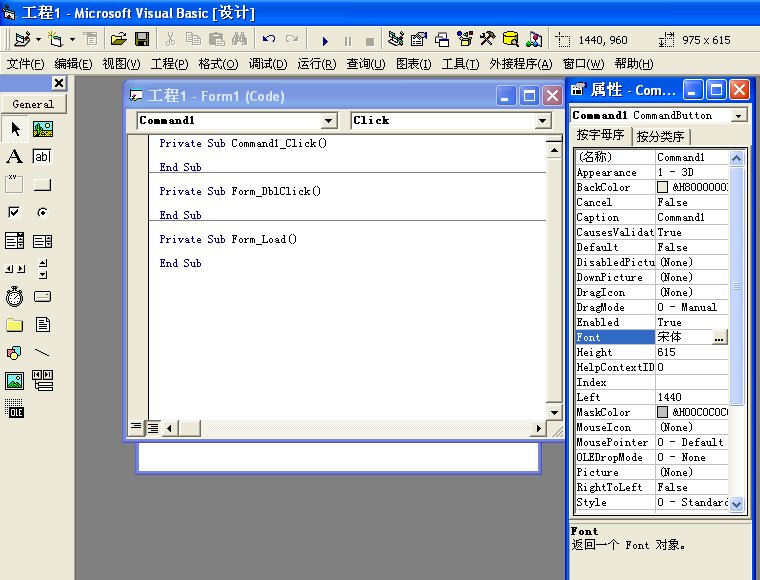Viewport: 760px width, 580px height.
Task: Select the Shape control tool
Action: point(14,352)
